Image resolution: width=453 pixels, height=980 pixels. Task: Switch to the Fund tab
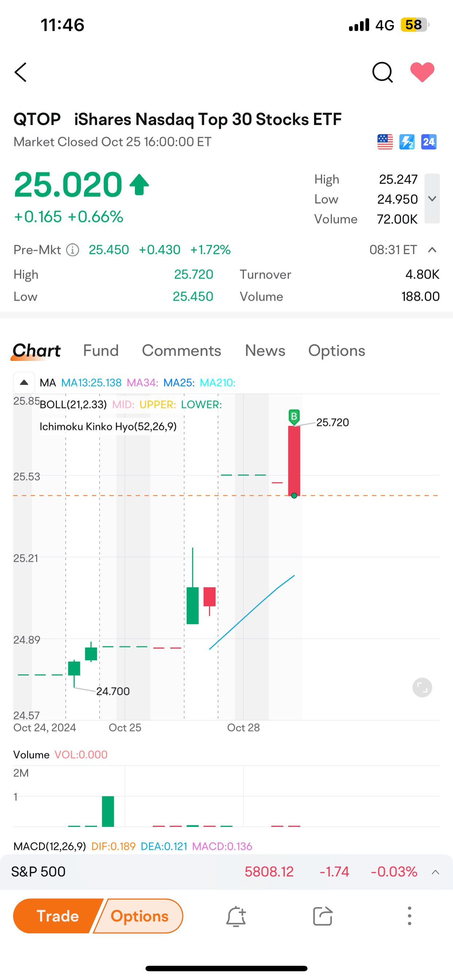tap(101, 350)
